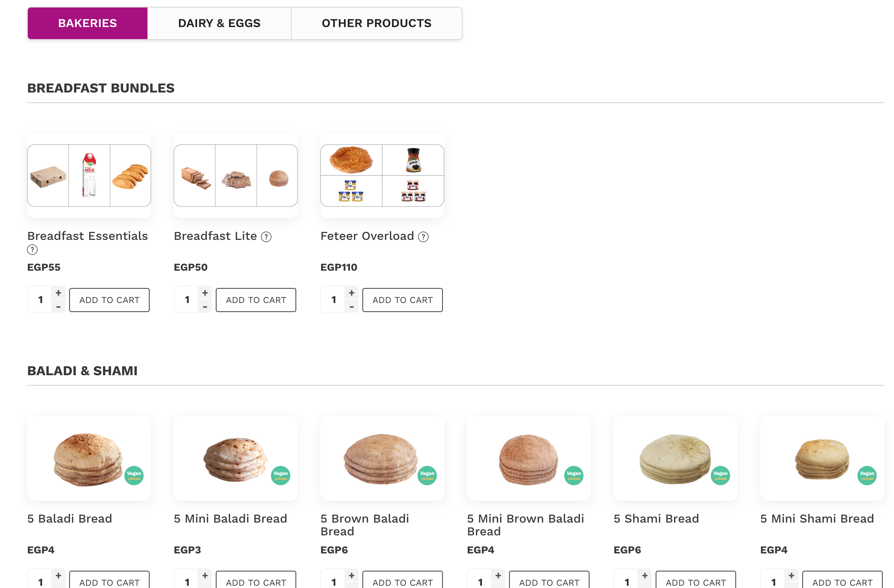Click the Breadfast Essentials quantity field

40,300
